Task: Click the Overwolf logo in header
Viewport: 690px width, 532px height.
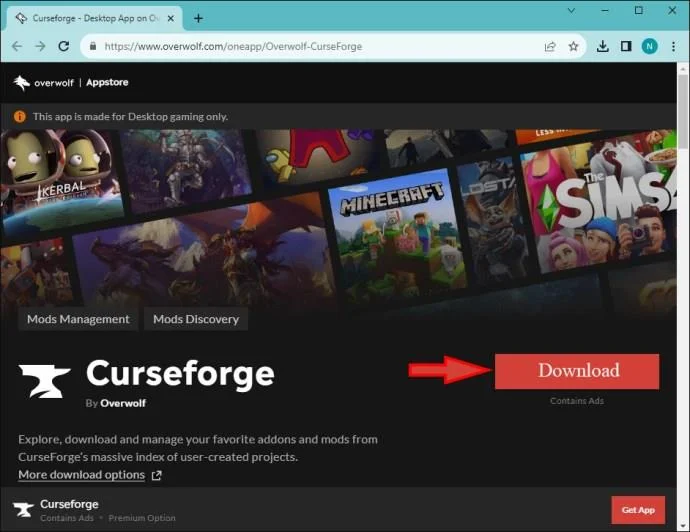Action: 41,83
